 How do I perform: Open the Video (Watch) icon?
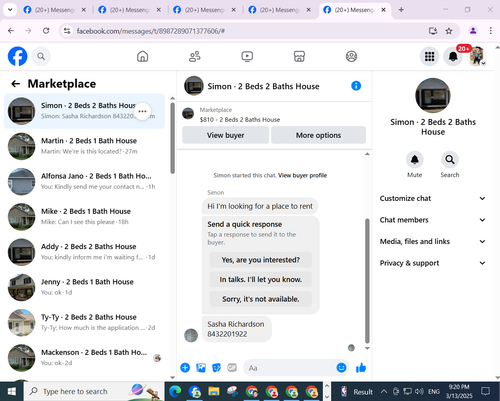[x=247, y=56]
